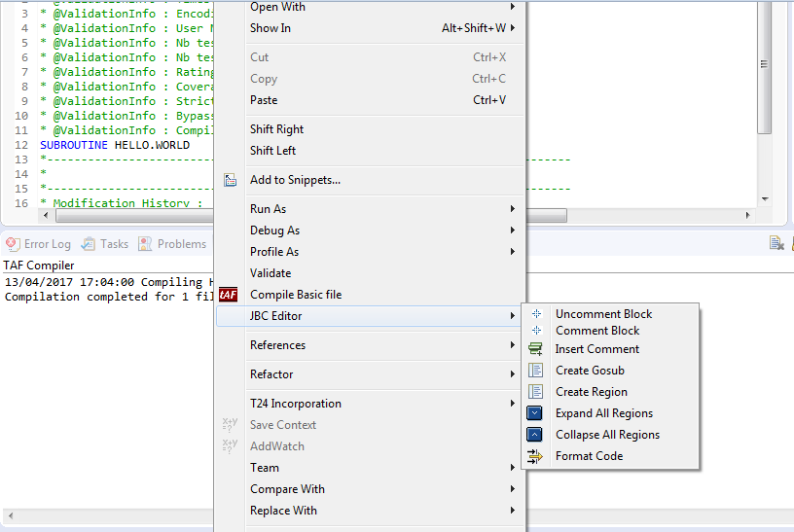Switch to the Error Log tab
Image resolution: width=794 pixels, height=532 pixels.
39,244
